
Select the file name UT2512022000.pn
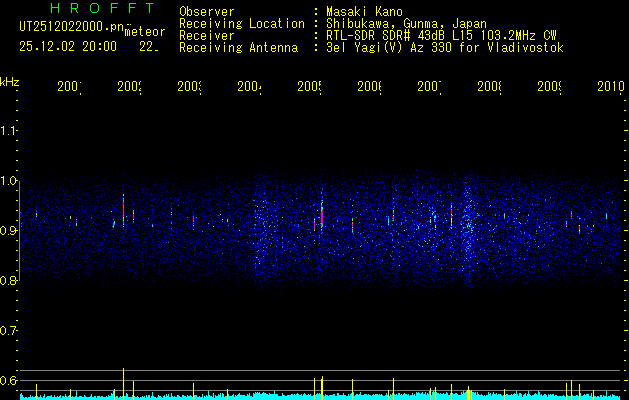(x=71, y=27)
